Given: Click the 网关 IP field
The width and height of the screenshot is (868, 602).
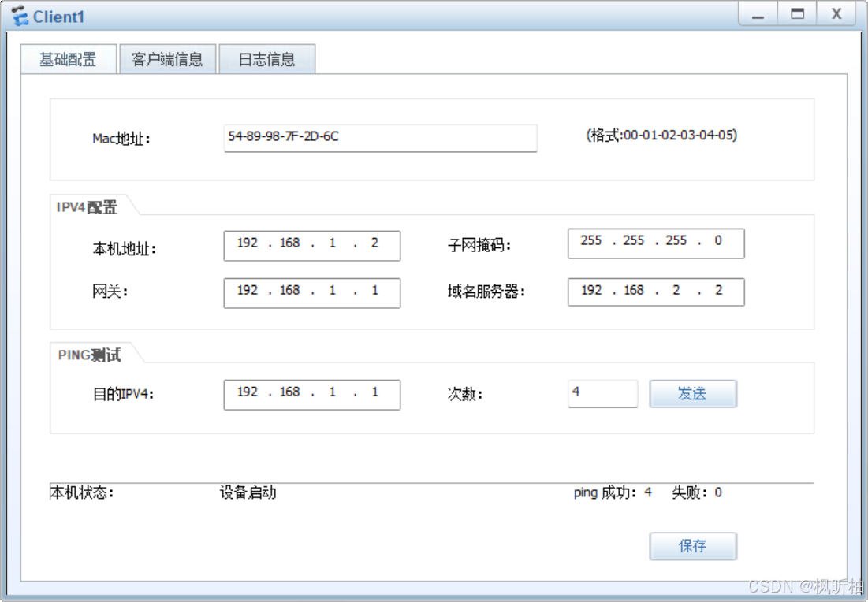Looking at the screenshot, I should pos(311,292).
